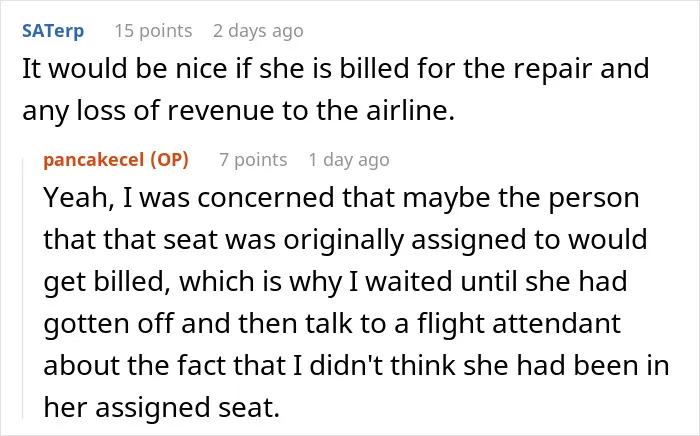Click the (OP) badge next to pancakecel
The height and width of the screenshot is (436, 700).
(169, 160)
